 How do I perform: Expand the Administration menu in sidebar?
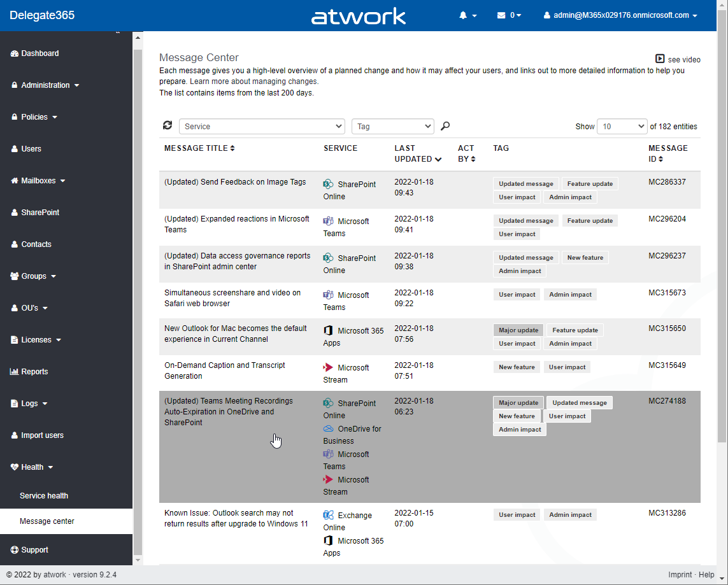[x=45, y=85]
